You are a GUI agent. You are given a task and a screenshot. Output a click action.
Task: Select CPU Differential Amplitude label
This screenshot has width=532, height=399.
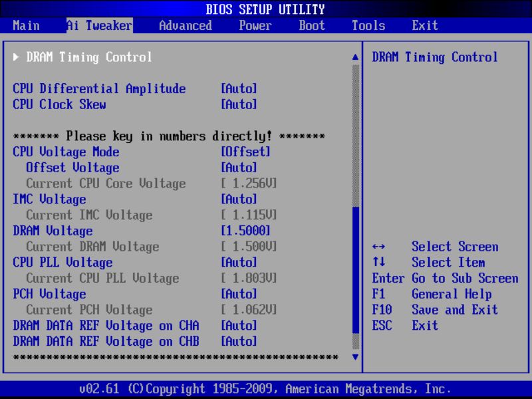(99, 89)
